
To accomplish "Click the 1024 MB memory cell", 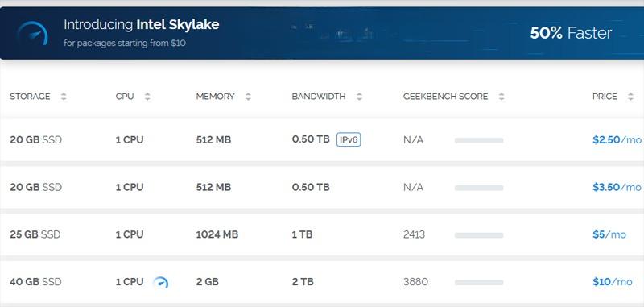I will [217, 234].
